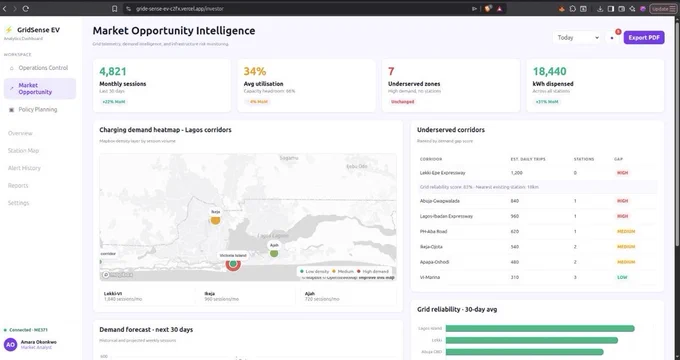The width and height of the screenshot is (680, 360).
Task: Click the VI-Marina corridor row
Action: click(x=537, y=277)
